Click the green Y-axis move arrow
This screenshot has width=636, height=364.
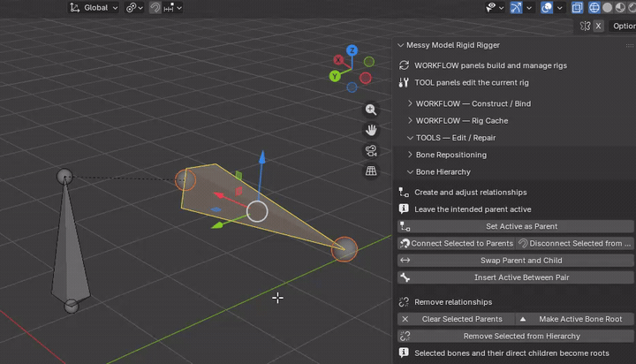pos(217,224)
